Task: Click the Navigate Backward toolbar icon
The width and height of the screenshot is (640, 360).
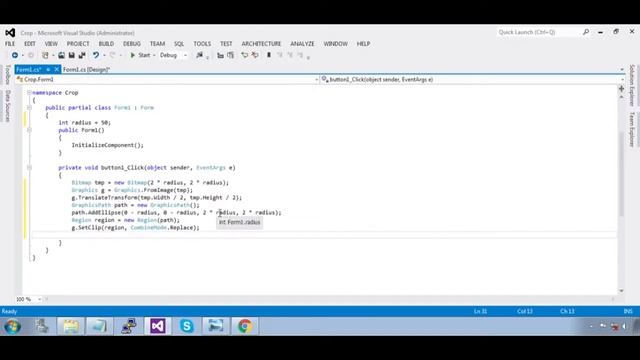Action: (x=15, y=55)
